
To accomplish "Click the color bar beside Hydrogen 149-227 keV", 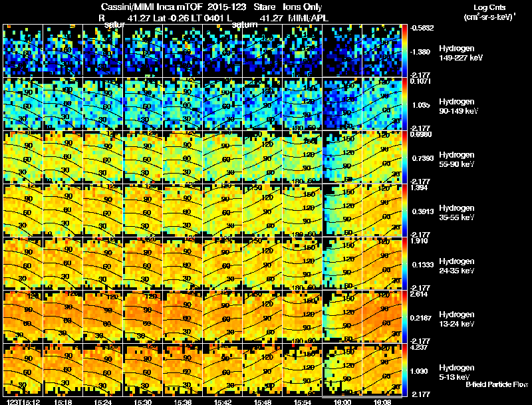I will pyautogui.click(x=404, y=51).
